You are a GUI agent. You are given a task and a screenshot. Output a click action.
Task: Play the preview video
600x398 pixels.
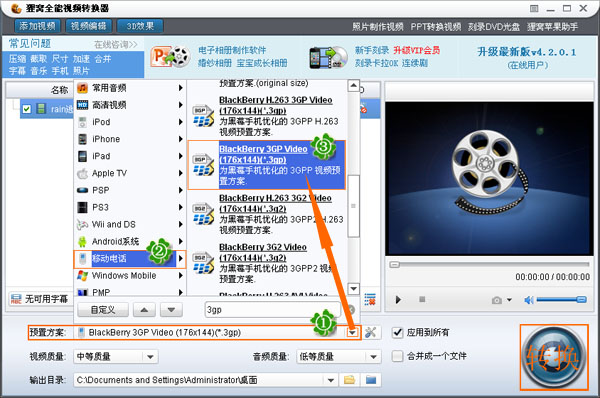pyautogui.click(x=398, y=300)
